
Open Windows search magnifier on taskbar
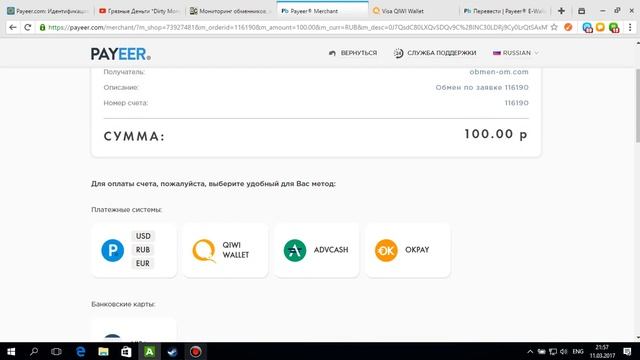tap(34, 351)
